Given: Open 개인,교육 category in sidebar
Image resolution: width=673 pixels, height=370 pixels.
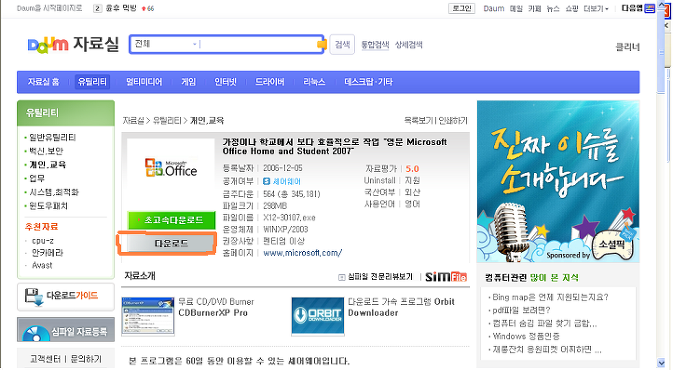Looking at the screenshot, I should [47, 165].
